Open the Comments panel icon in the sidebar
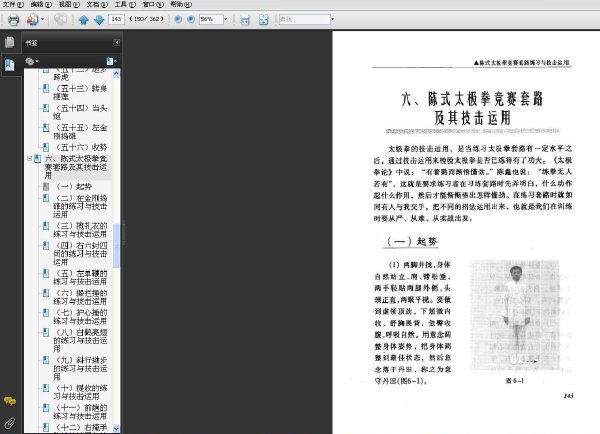The height and width of the screenshot is (434, 600). point(10,401)
